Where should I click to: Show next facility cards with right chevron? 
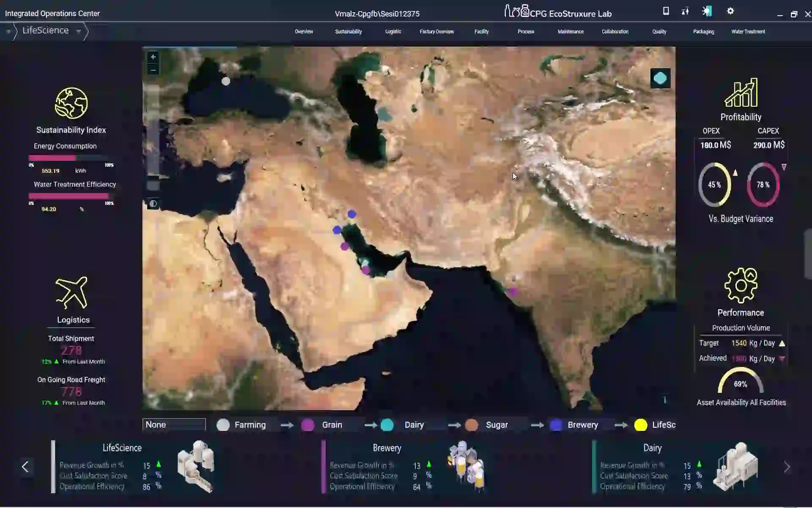click(787, 467)
